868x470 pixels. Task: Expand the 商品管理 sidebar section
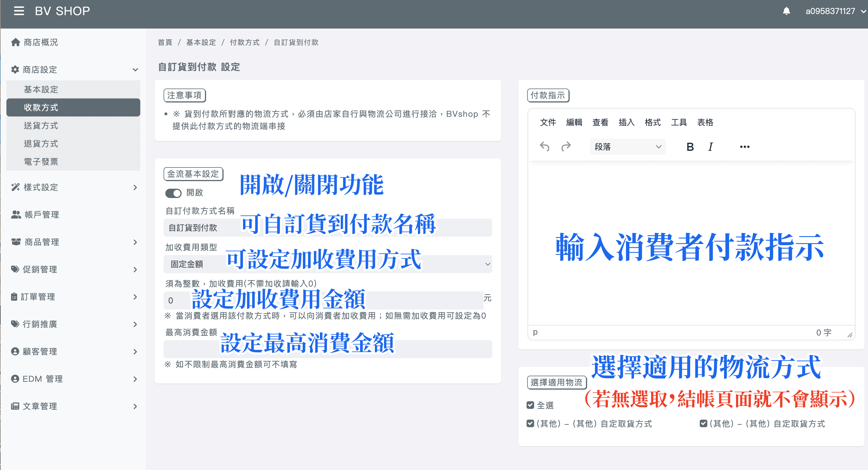(135, 242)
